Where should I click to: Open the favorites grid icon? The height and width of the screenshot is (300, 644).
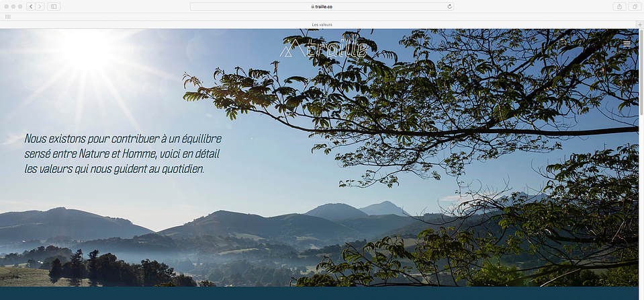coord(8,17)
